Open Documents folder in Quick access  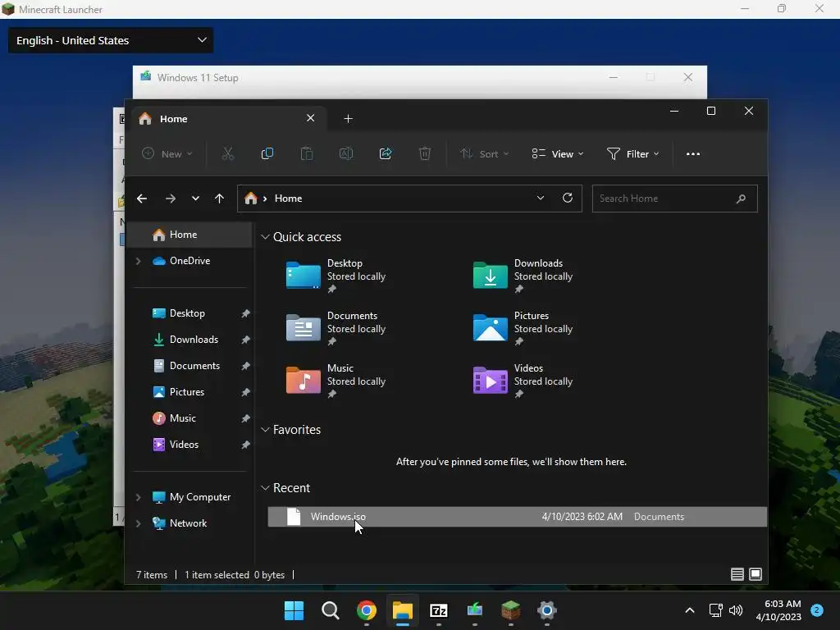[x=336, y=328]
